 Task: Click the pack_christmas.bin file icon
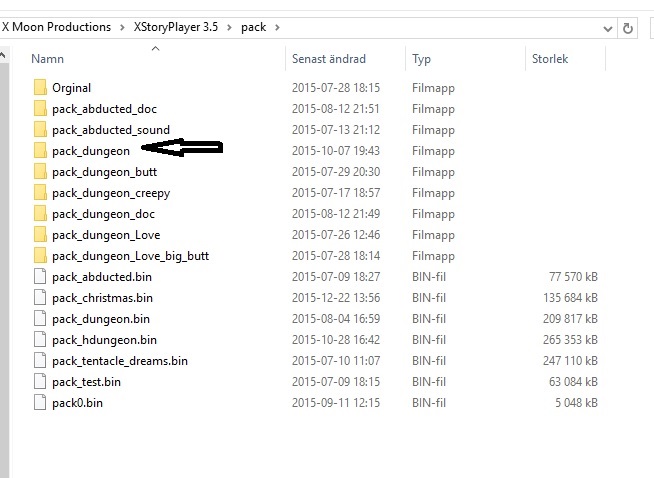(x=40, y=298)
